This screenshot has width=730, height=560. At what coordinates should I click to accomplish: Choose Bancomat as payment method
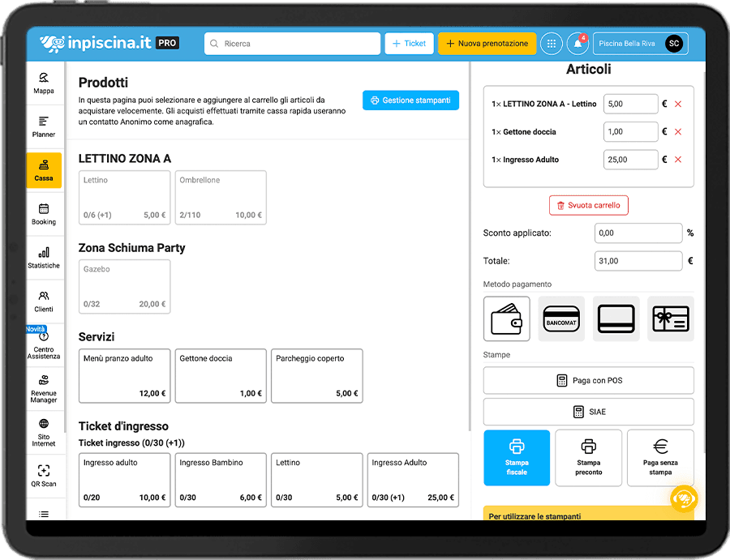561,318
